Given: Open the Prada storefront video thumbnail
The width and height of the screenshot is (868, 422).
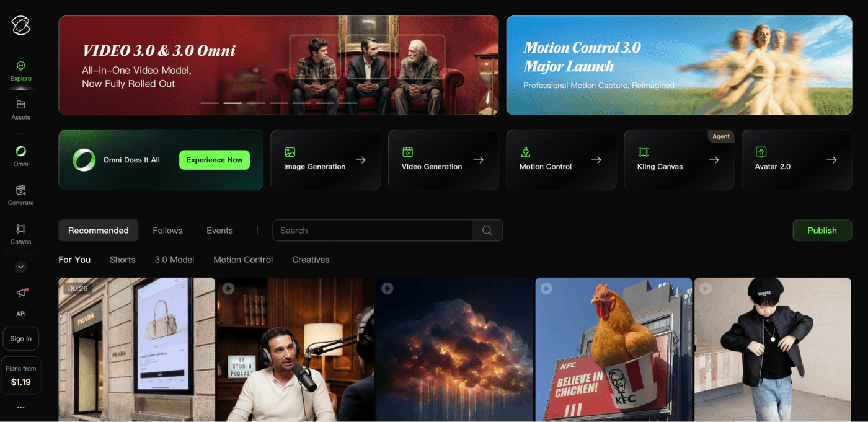Looking at the screenshot, I should (136, 349).
